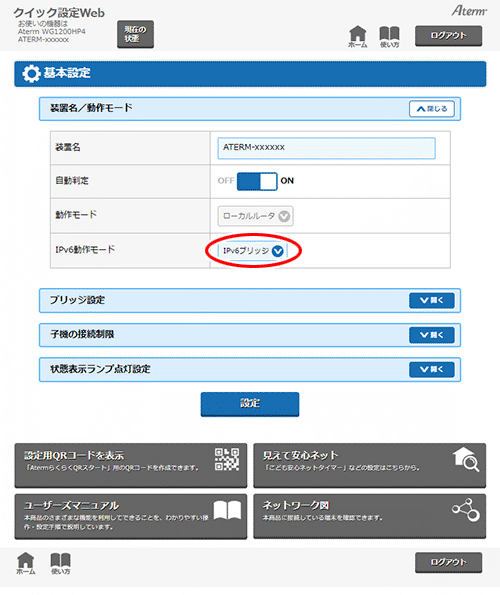Open the IPv6動作モード dropdown
The height and width of the screenshot is (595, 500).
tap(253, 250)
